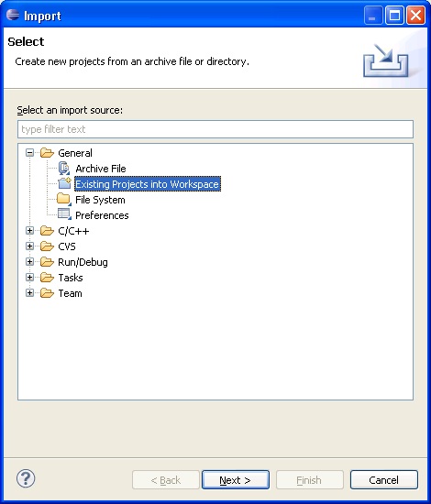Click the Existing Projects into Workspace icon
The height and width of the screenshot is (504, 431).
[x=64, y=183]
